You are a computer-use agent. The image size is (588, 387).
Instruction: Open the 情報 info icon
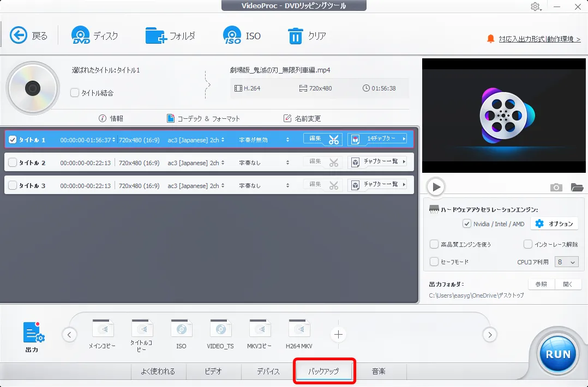103,118
